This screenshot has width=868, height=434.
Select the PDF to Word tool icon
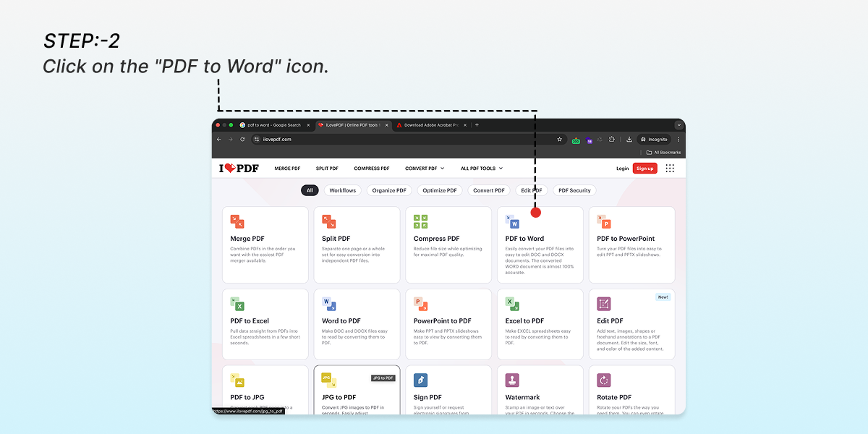pos(511,221)
